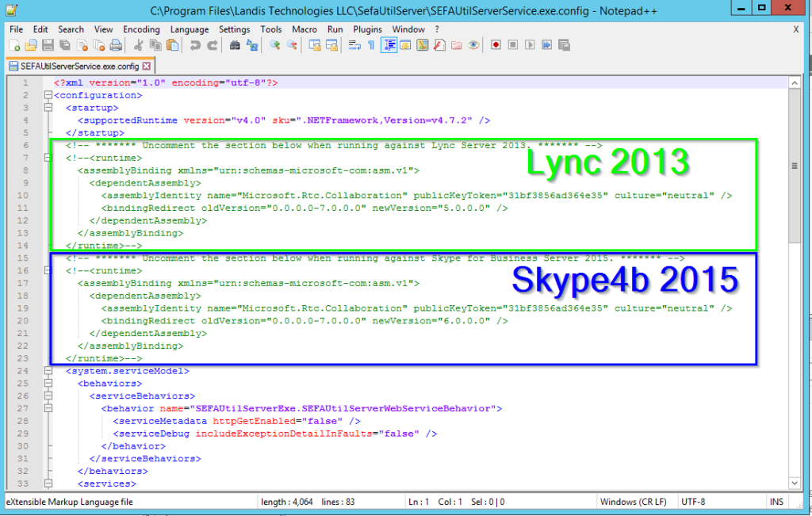812x516 pixels.
Task: Collapse the system.serviceModel fold on line 24
Action: (x=48, y=371)
